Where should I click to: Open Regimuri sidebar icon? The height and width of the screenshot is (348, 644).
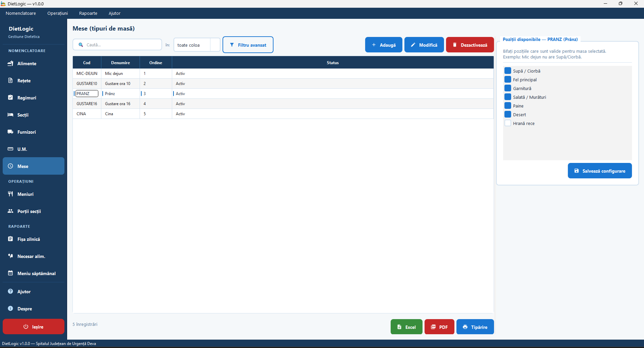[10, 98]
